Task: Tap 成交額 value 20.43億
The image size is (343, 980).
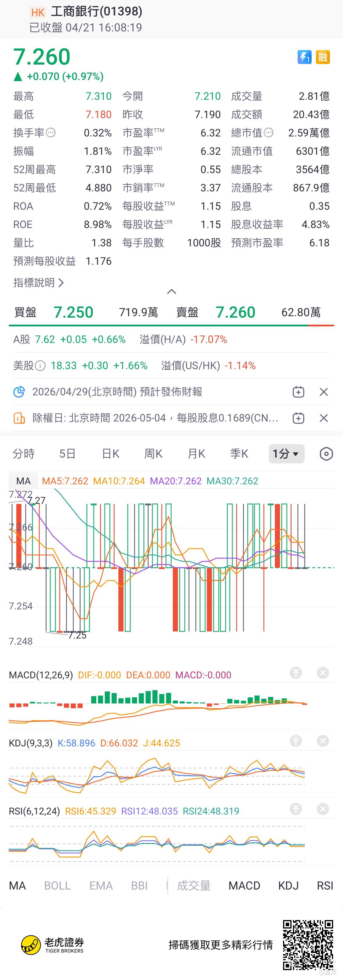Action: tap(311, 115)
